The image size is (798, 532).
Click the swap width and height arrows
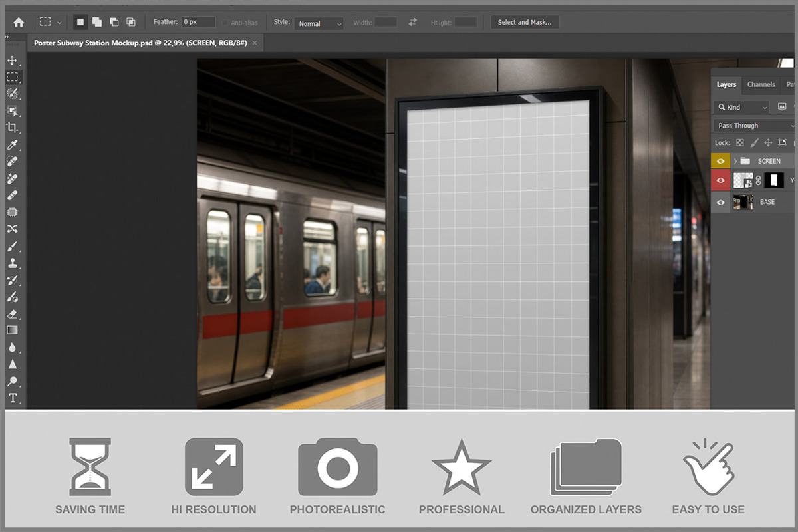pos(413,22)
